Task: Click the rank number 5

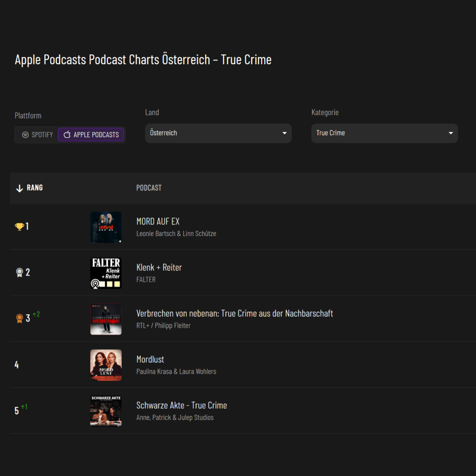Action: pyautogui.click(x=17, y=411)
